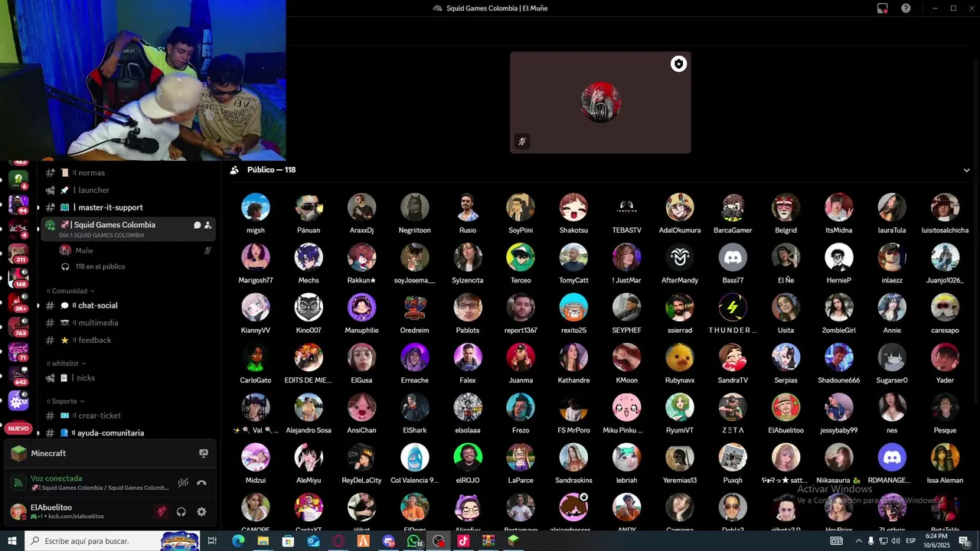Click the Windows search box
Viewport: 980px width, 551px height.
click(113, 541)
